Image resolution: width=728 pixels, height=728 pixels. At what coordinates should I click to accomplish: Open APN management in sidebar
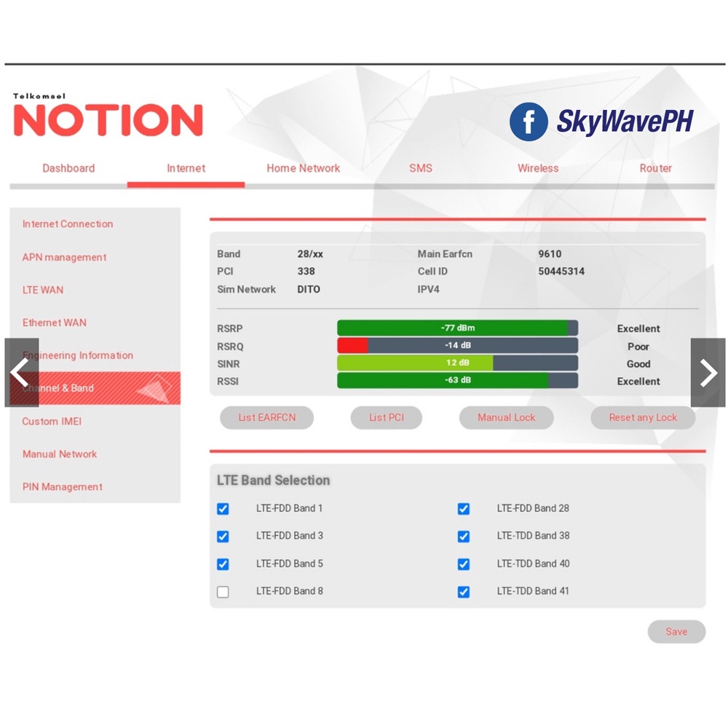64,257
